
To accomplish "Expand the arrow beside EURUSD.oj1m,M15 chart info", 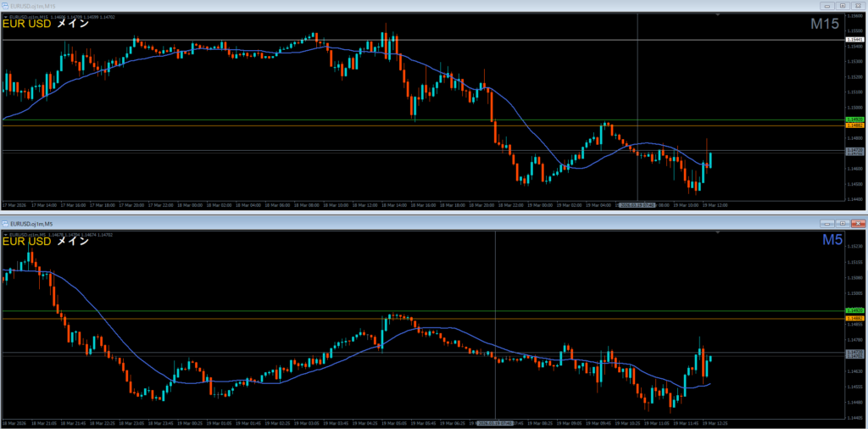I will [x=5, y=15].
